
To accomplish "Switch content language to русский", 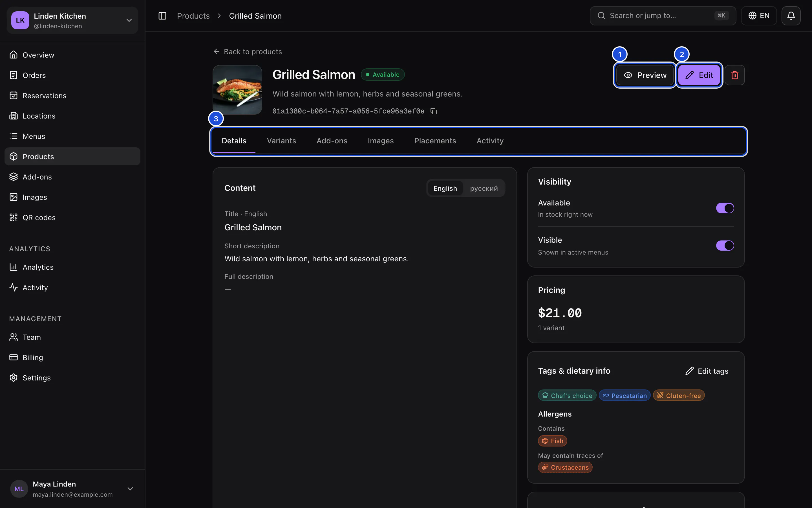I will click(x=484, y=188).
